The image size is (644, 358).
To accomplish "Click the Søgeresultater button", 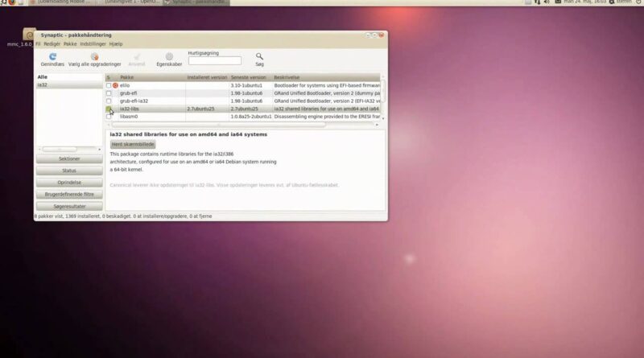I will point(69,207).
